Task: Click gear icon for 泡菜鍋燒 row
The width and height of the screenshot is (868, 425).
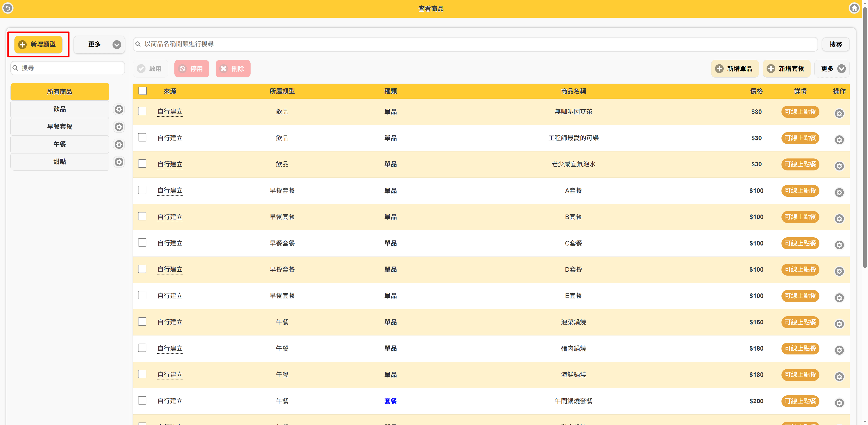Action: pos(839,324)
